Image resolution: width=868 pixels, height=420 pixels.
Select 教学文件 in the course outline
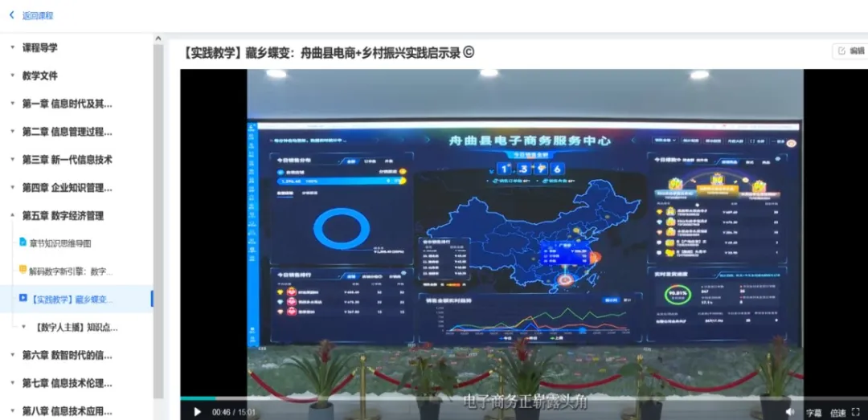coord(40,75)
